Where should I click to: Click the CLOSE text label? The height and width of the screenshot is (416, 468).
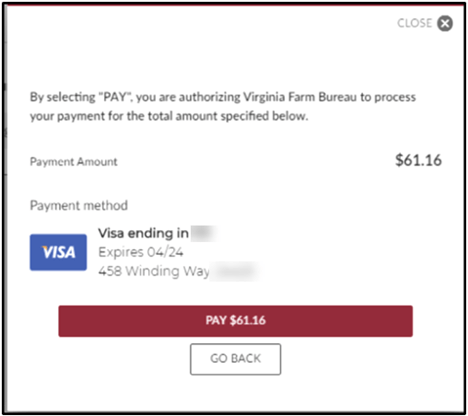pyautogui.click(x=415, y=23)
